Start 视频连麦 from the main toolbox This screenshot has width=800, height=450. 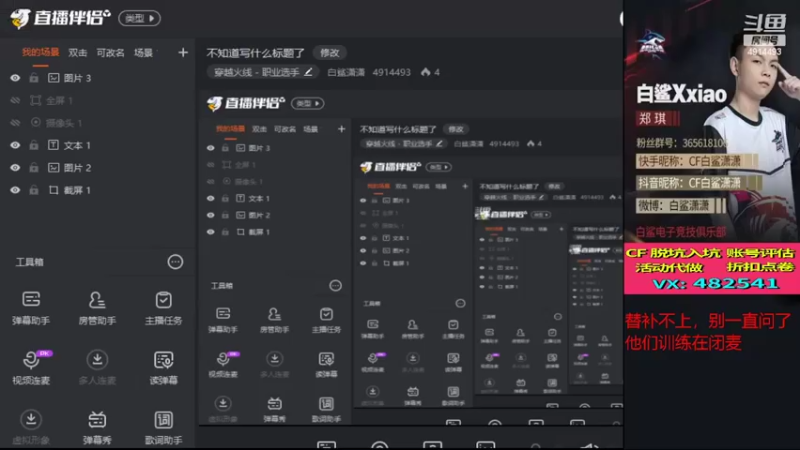click(x=31, y=367)
